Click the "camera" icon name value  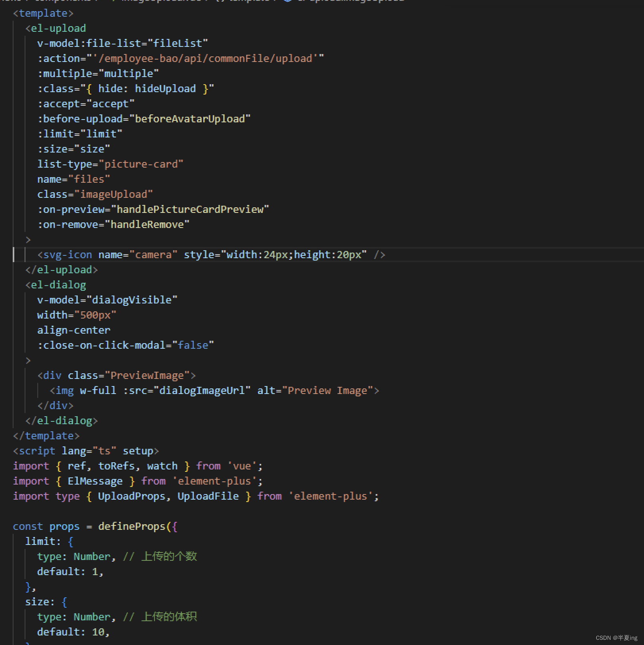(x=153, y=255)
